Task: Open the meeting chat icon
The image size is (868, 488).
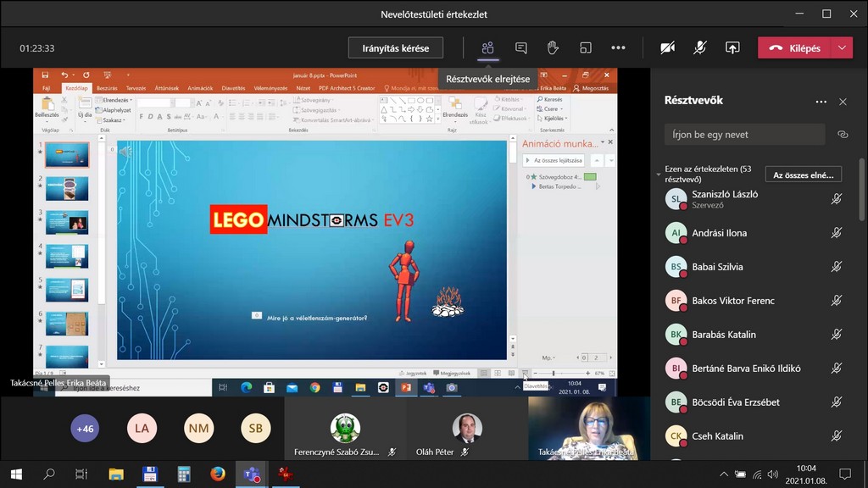Action: click(521, 48)
